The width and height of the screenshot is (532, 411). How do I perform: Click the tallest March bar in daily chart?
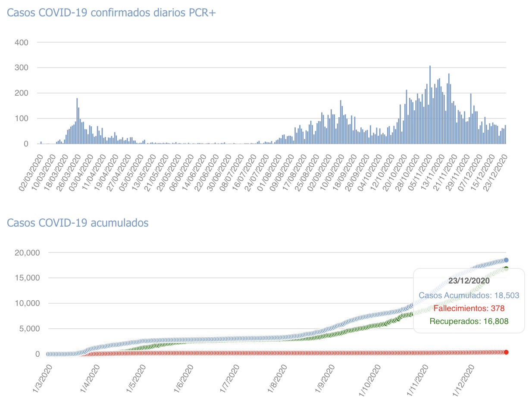pos(77,121)
